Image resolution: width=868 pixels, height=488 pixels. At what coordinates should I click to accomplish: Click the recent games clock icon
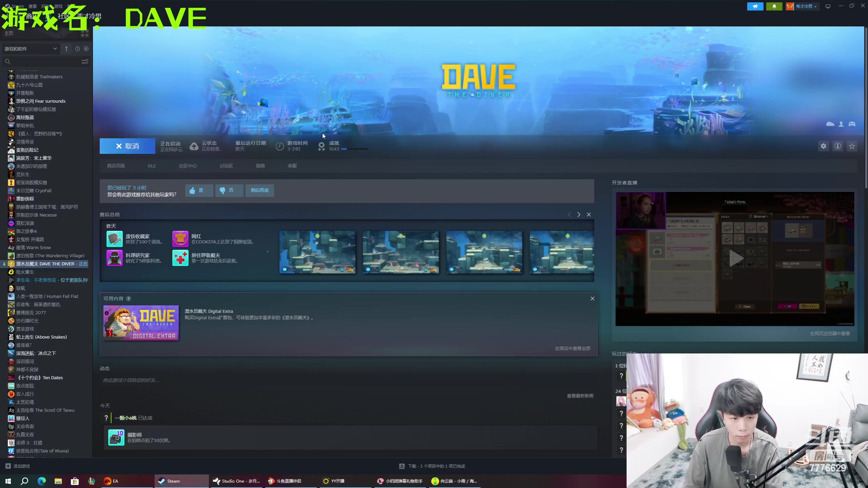(77, 49)
